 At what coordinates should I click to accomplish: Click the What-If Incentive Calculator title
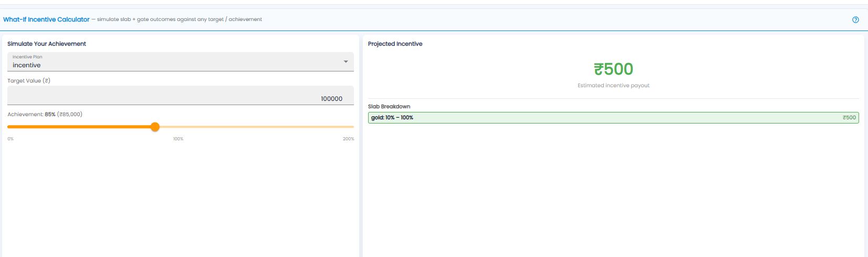pos(46,19)
